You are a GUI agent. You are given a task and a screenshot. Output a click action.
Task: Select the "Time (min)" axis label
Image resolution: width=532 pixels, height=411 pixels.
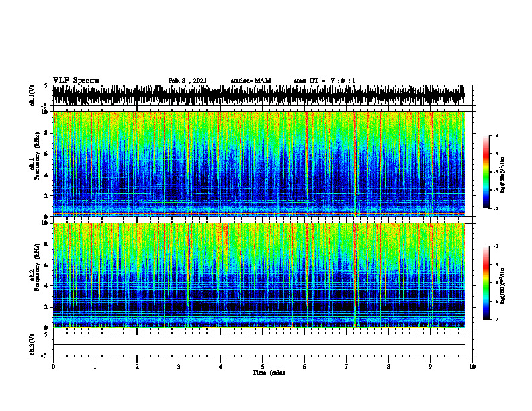(x=269, y=373)
